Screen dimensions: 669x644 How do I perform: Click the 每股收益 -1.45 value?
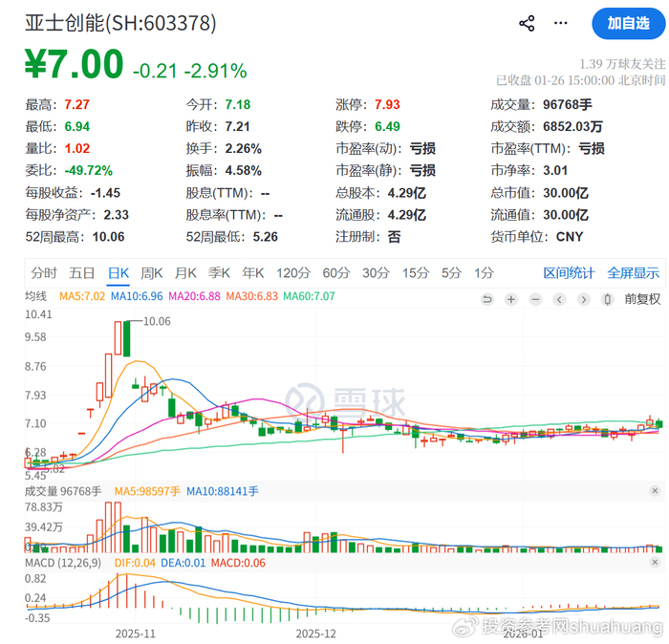[x=105, y=193]
